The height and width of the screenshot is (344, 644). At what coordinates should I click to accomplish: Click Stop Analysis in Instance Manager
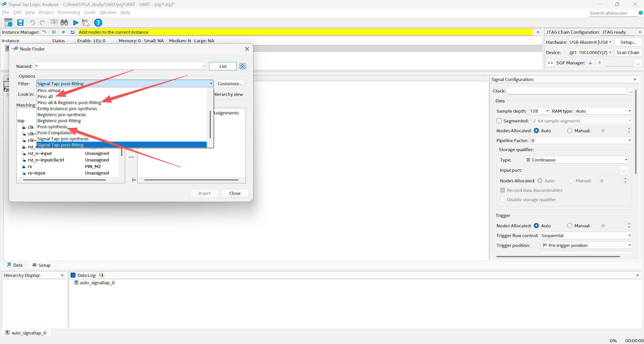[63, 32]
